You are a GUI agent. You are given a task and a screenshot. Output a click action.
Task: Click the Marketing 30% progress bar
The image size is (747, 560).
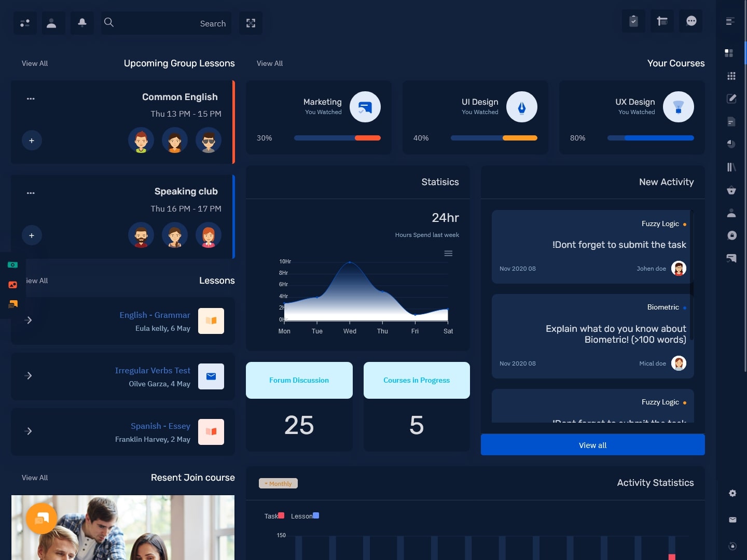[x=337, y=138]
